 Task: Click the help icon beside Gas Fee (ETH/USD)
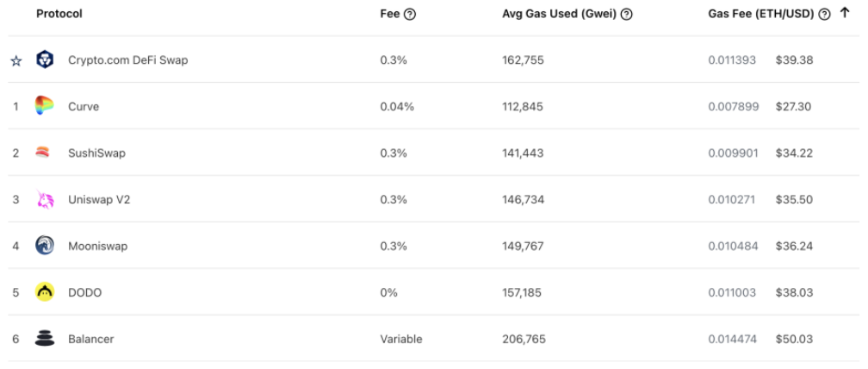coord(825,15)
